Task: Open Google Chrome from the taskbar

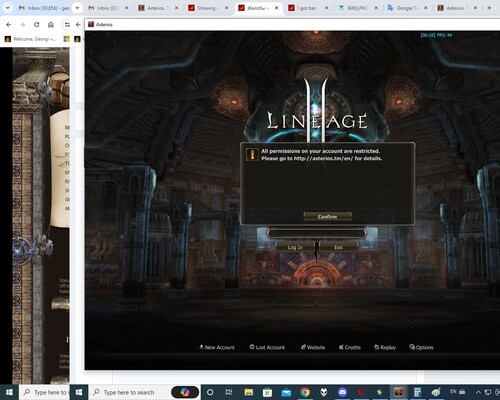Action: click(305, 392)
